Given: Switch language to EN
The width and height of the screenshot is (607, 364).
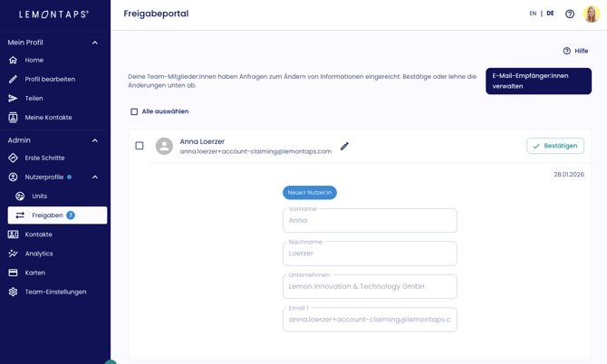Looking at the screenshot, I should 533,14.
